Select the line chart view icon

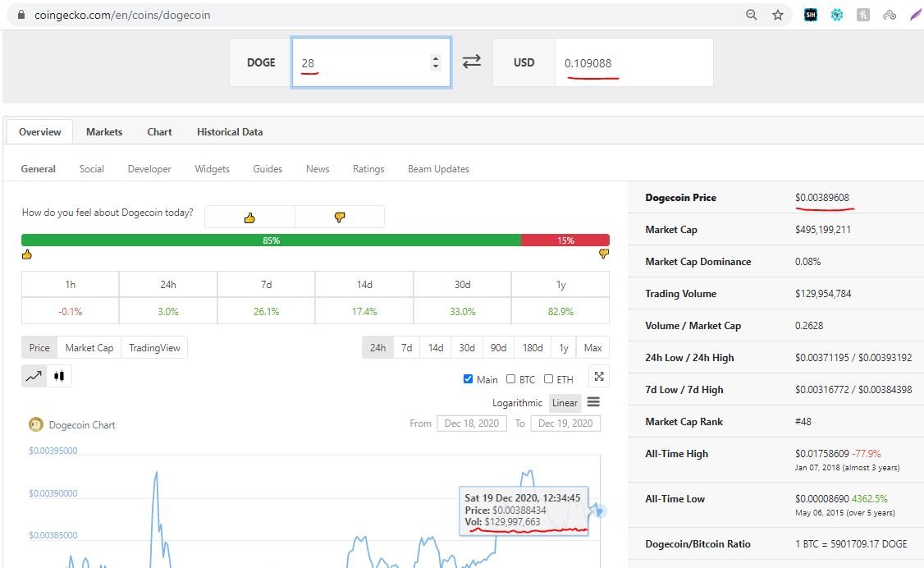34,377
